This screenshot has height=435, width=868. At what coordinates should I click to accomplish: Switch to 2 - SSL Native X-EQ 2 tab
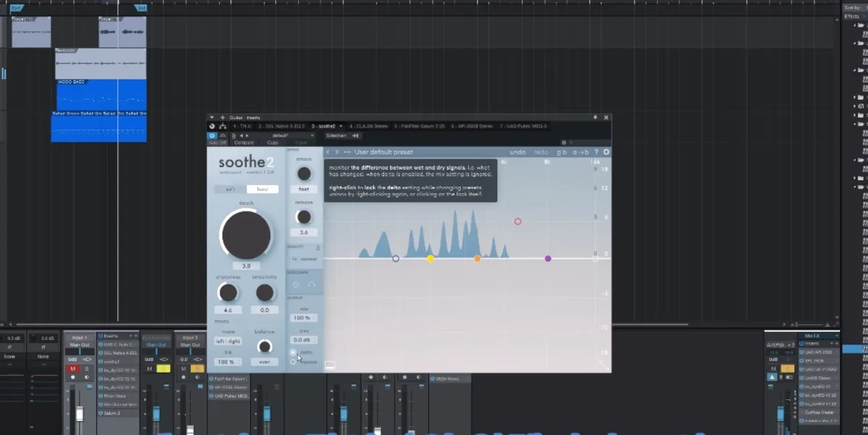[281, 126]
